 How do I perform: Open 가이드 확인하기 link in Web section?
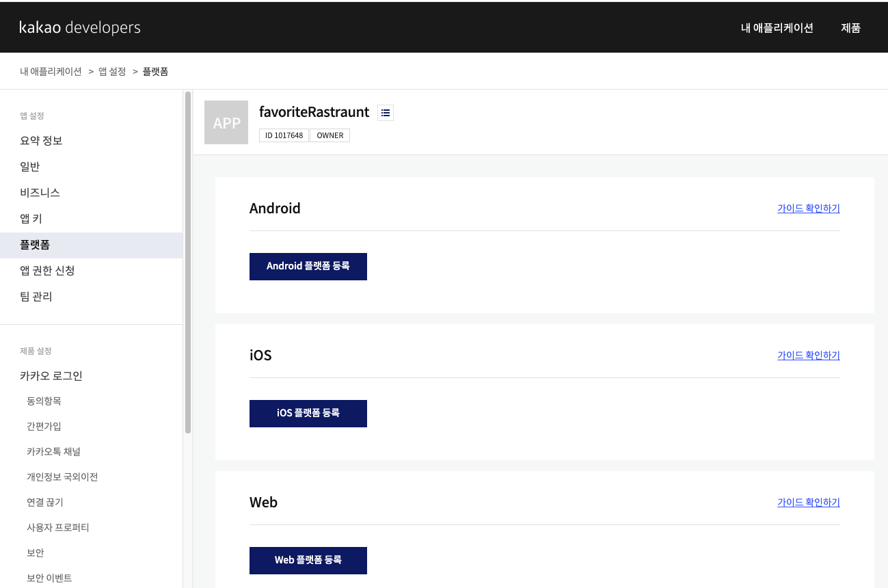click(809, 503)
